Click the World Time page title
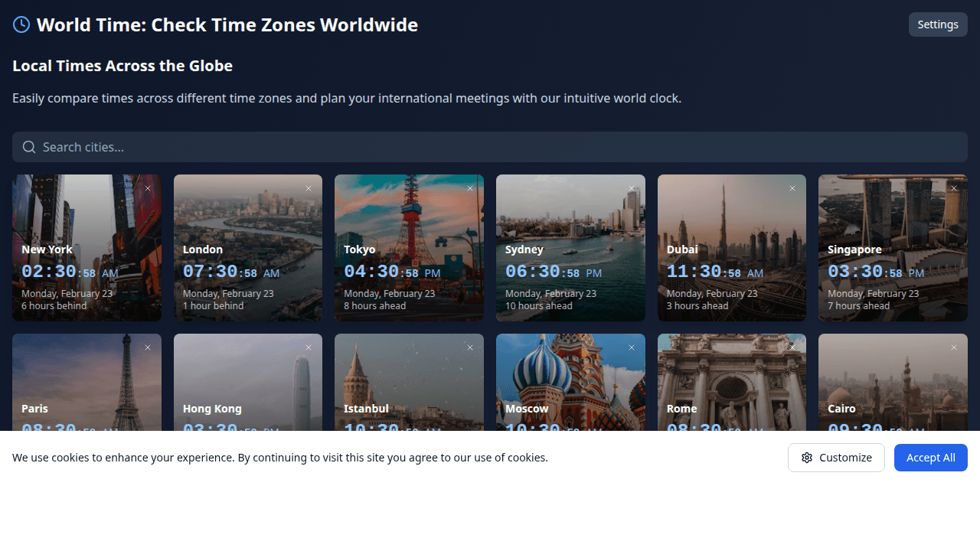 228,24
